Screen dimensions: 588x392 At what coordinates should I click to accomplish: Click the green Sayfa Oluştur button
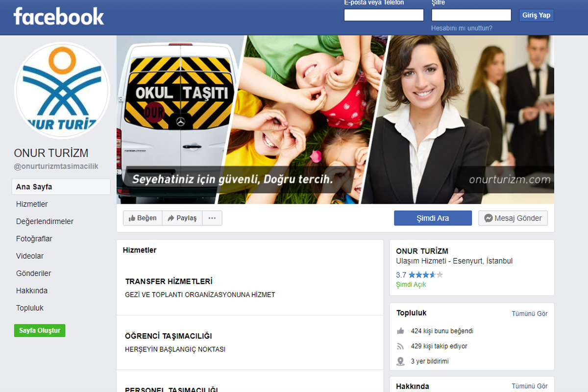[40, 330]
